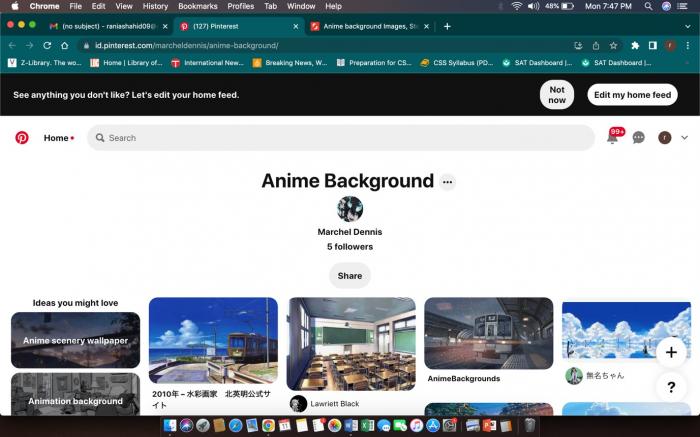Click the Wi-Fi status icon

[x=517, y=6]
